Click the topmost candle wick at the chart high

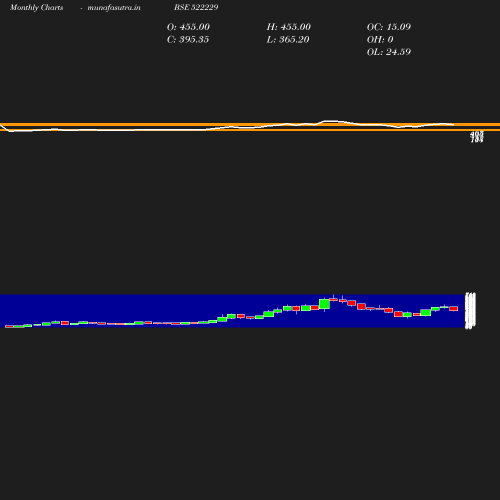click(334, 296)
